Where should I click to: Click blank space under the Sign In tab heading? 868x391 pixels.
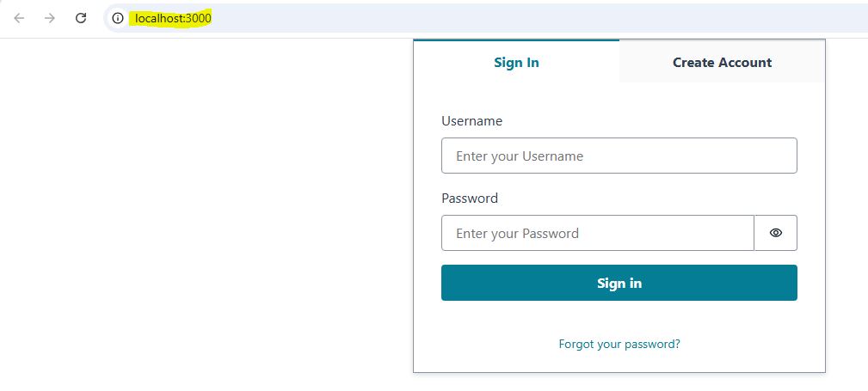click(516, 96)
